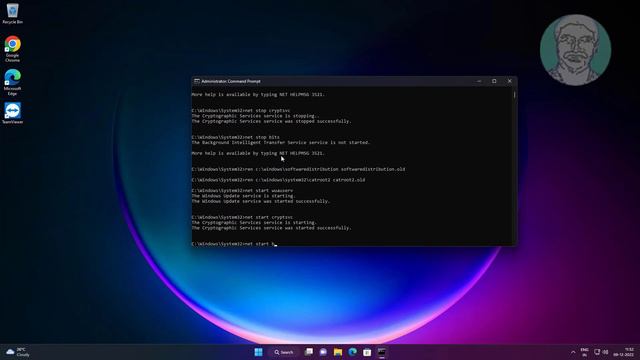Open network quick settings in the tray
The image size is (640, 360).
click(x=597, y=352)
